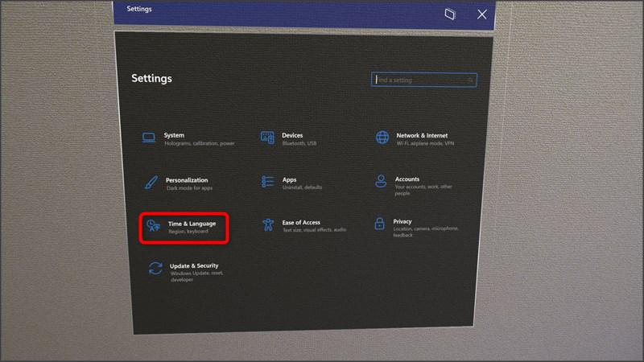Select the Personalization paintbrush icon
Screen dimensions: 644x362
pos(151,183)
